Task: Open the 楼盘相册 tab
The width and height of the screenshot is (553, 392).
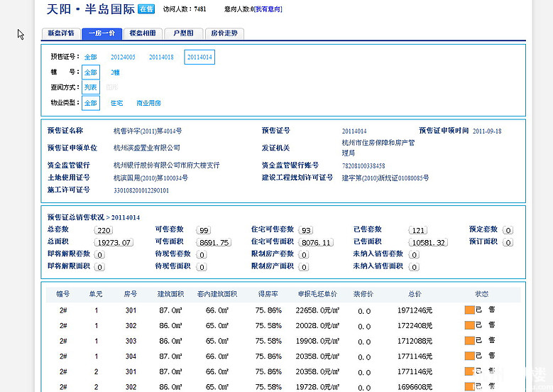Action: (143, 33)
